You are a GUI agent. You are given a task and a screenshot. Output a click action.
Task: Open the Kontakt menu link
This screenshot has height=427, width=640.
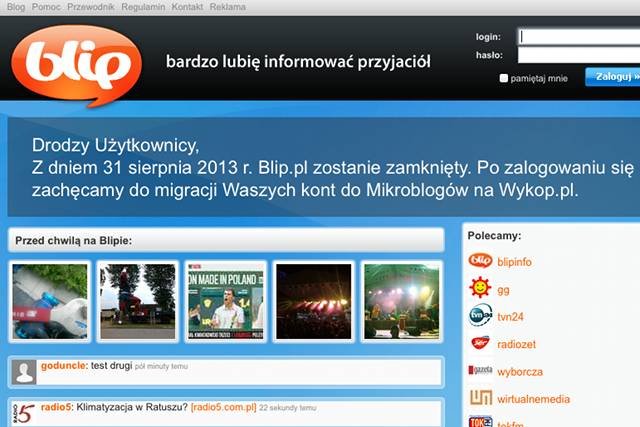(x=187, y=7)
